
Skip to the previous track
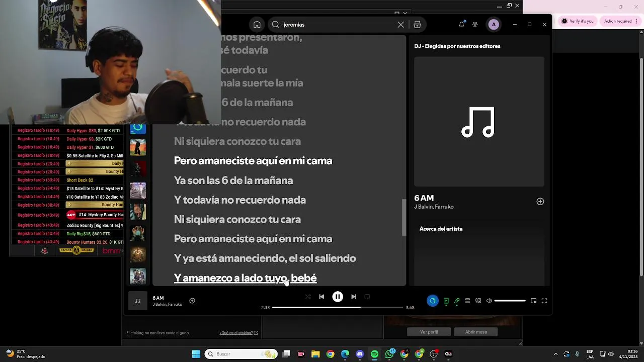pyautogui.click(x=321, y=297)
